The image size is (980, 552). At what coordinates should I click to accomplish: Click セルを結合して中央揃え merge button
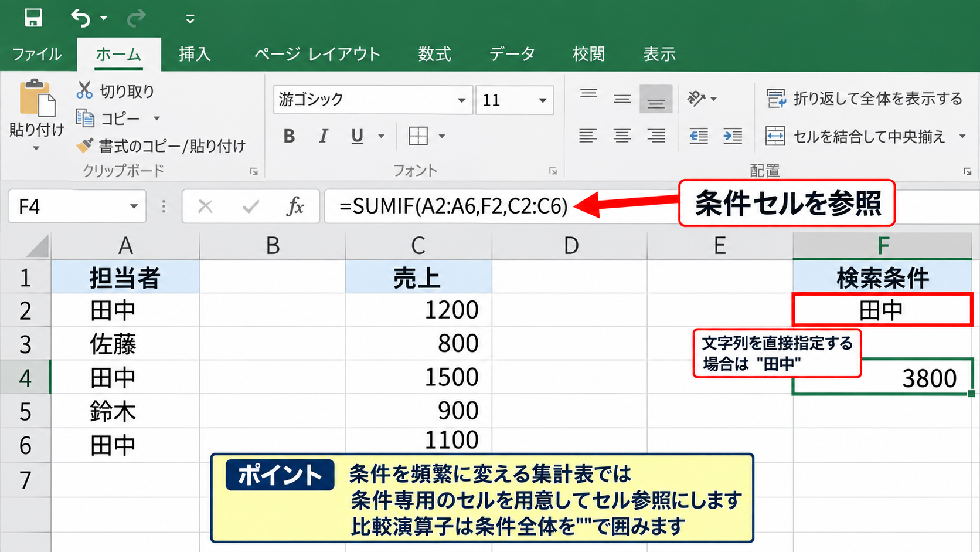point(855,136)
